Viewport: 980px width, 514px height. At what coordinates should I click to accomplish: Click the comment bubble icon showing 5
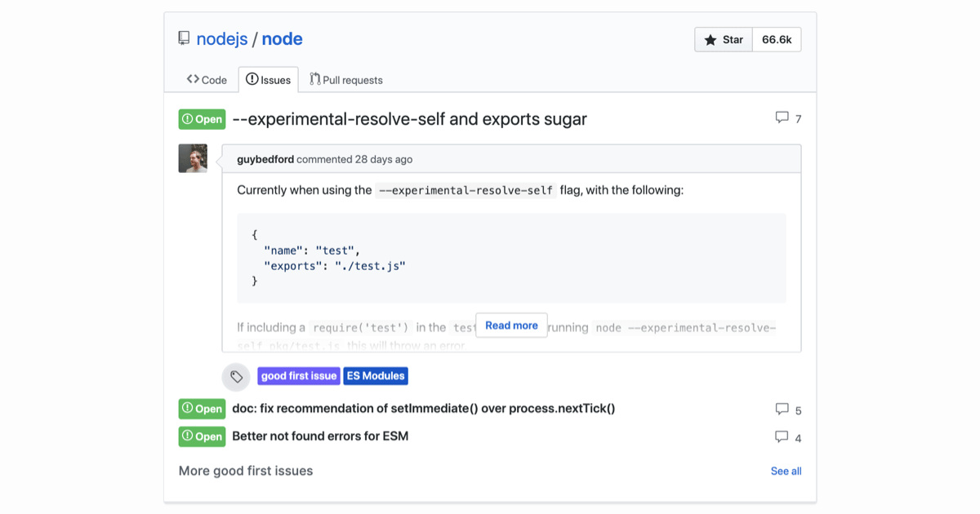click(782, 409)
